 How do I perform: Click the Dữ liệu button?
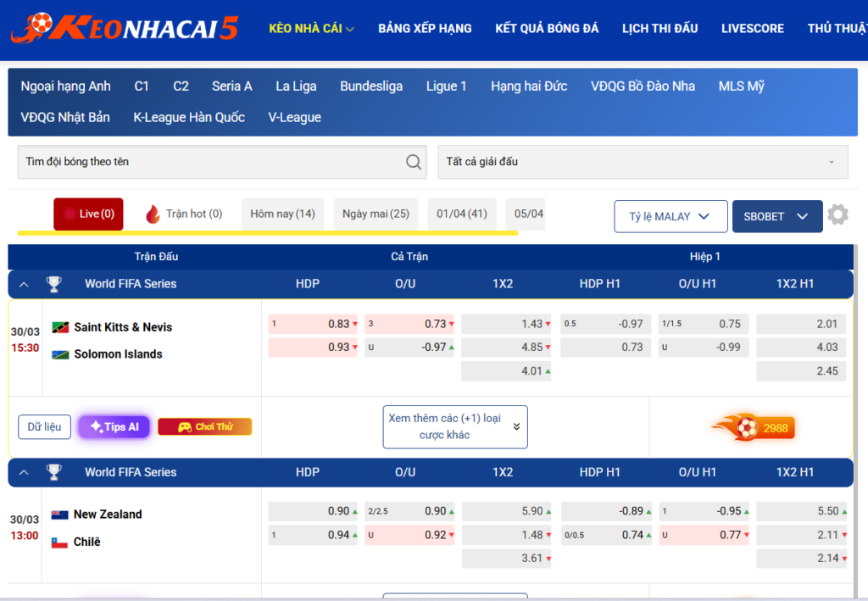tap(44, 426)
